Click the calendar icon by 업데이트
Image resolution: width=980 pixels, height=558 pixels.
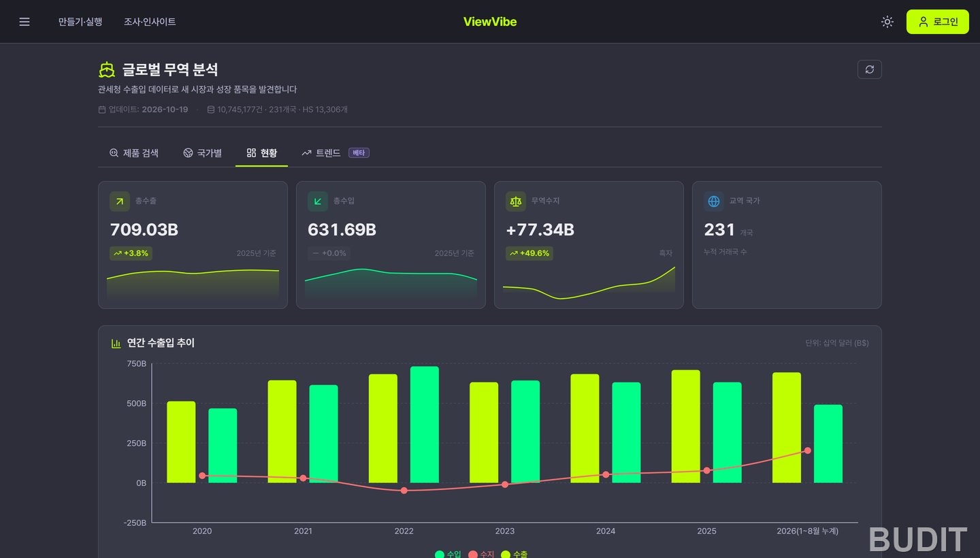click(x=102, y=110)
